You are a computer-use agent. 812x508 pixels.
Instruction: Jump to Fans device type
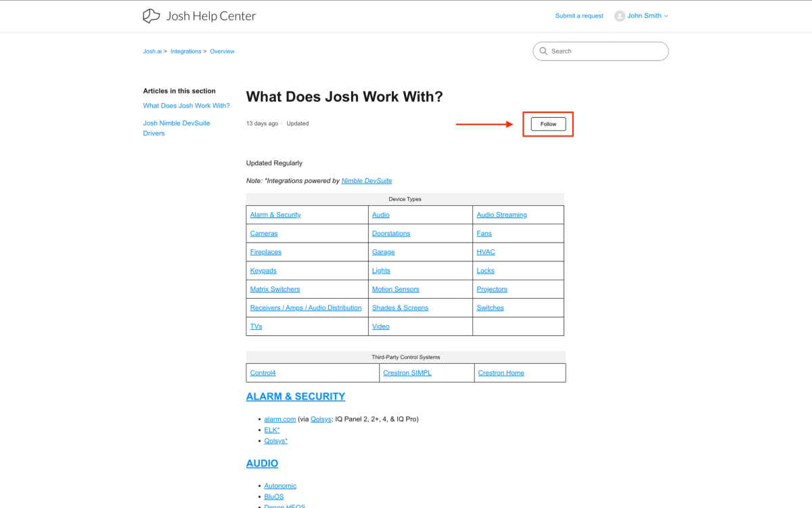click(484, 234)
